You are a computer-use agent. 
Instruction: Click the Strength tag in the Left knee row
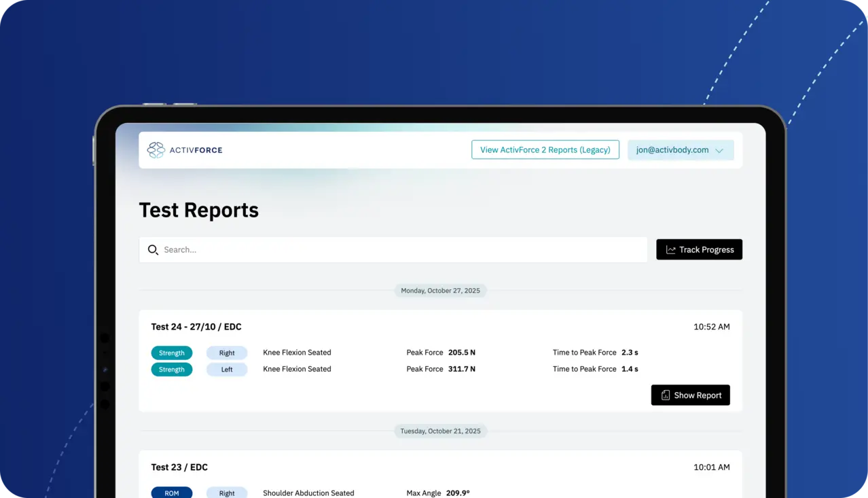pos(172,370)
